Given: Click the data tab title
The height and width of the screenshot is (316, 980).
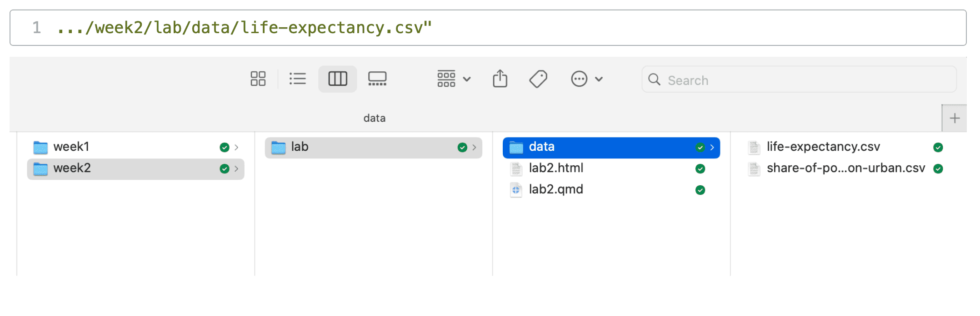Looking at the screenshot, I should [x=375, y=118].
